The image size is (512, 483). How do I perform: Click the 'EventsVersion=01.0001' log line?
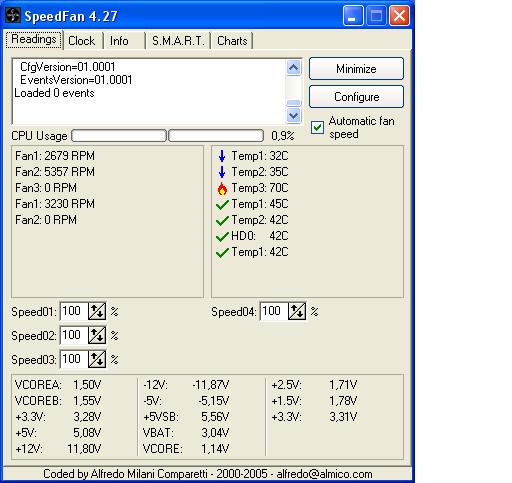[x=76, y=80]
